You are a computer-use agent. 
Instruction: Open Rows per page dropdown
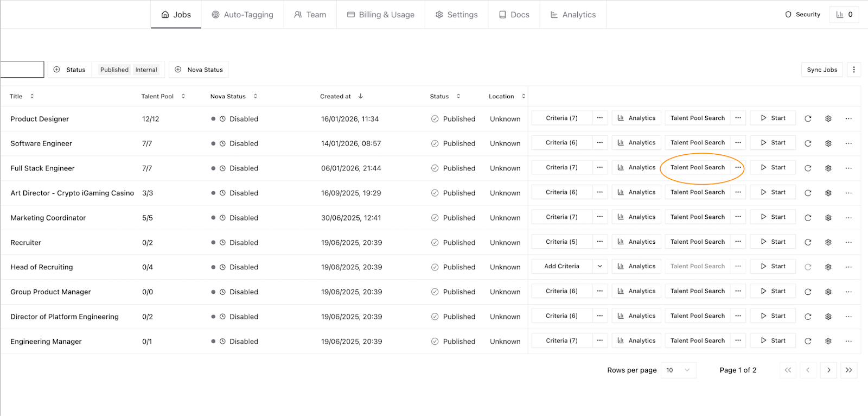click(678, 370)
